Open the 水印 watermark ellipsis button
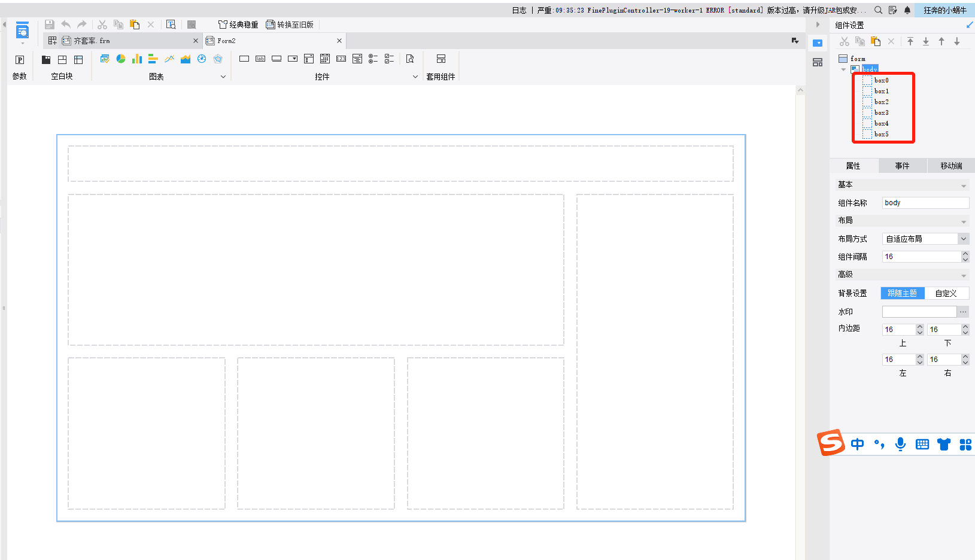The height and width of the screenshot is (560, 975). (963, 312)
